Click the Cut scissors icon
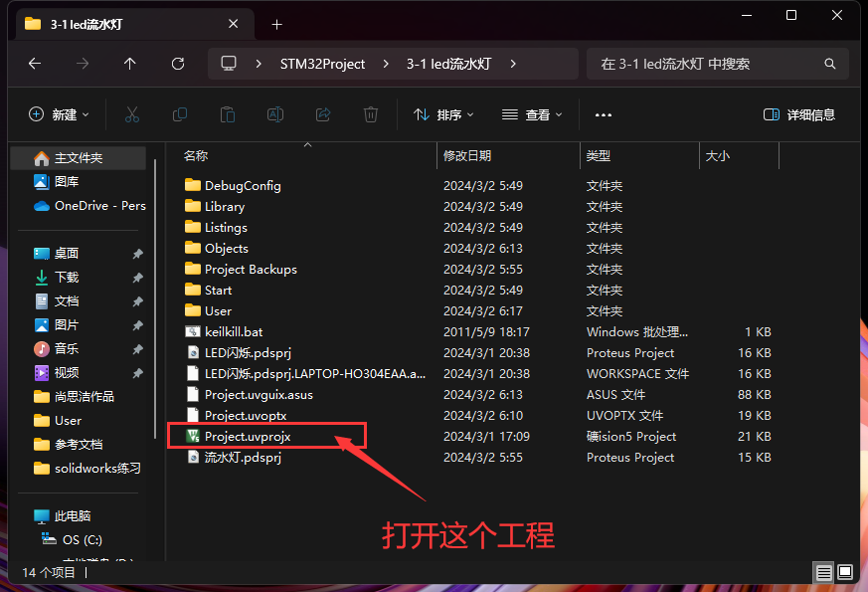The image size is (868, 592). tap(132, 114)
